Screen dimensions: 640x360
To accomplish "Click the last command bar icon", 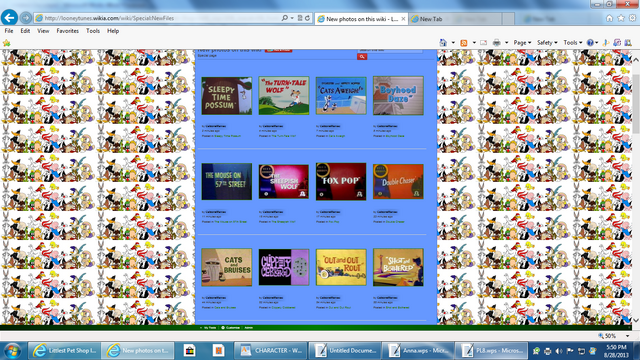I will [628, 42].
